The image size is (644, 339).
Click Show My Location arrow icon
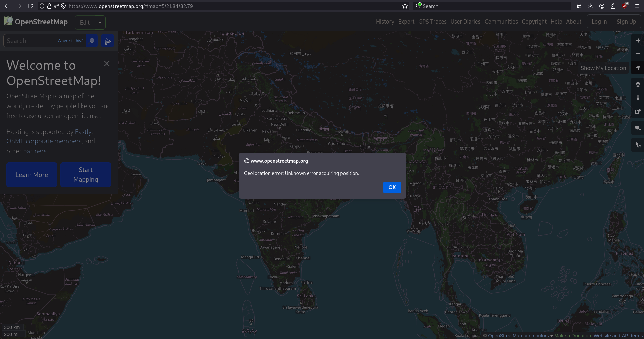(x=638, y=68)
